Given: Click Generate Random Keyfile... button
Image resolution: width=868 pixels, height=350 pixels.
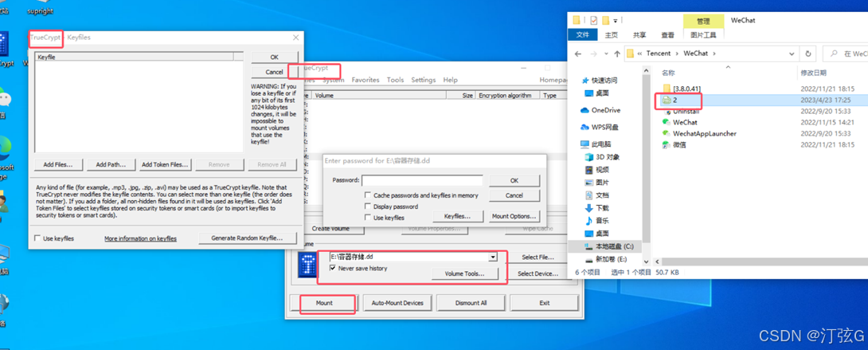Looking at the screenshot, I should click(x=248, y=238).
